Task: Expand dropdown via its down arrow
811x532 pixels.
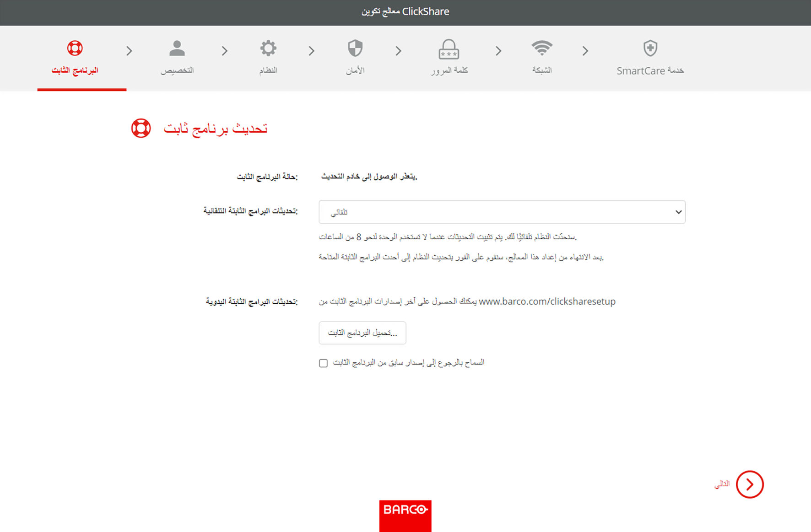Action: pyautogui.click(x=678, y=212)
